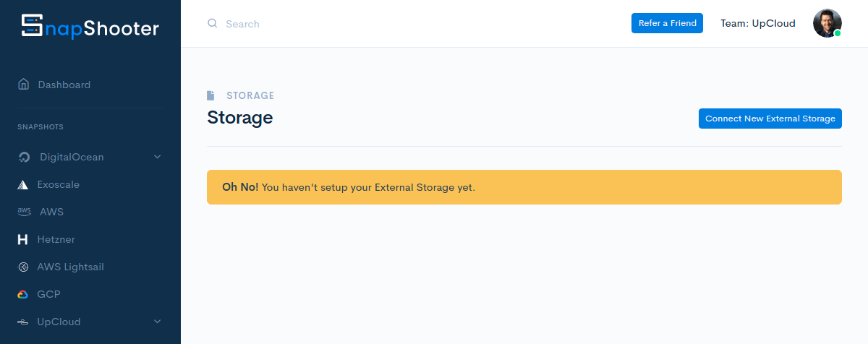868x344 pixels.
Task: Click the SnapShooter logo
Action: pos(90,27)
